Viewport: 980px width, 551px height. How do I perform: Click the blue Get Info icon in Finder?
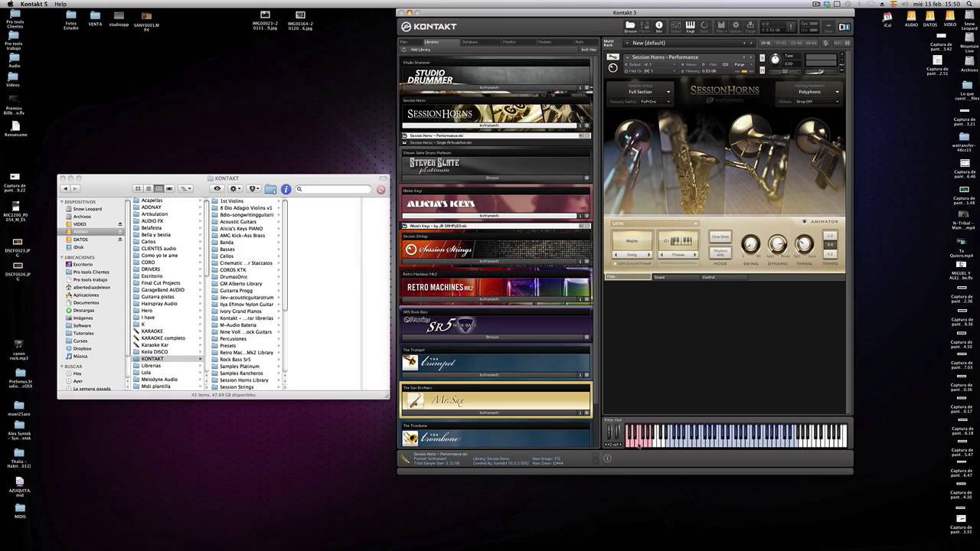286,189
